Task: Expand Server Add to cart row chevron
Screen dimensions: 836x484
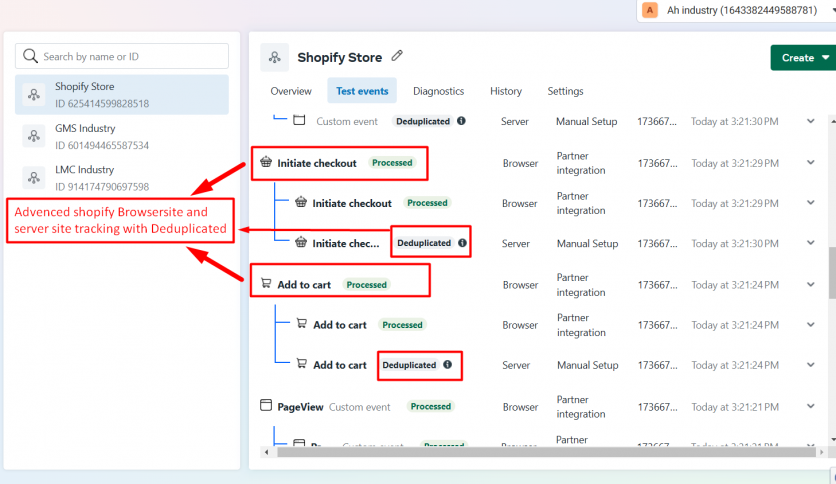Action: [810, 365]
